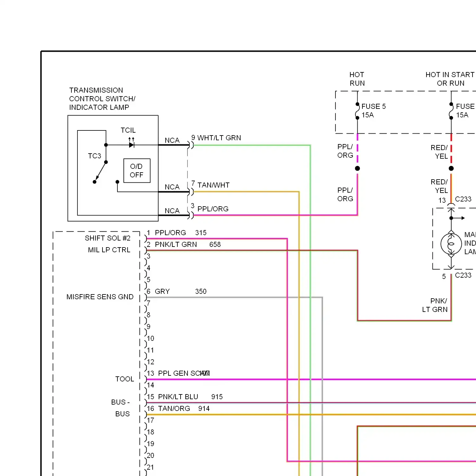Click pin number 17 on the module connector
Image resolution: width=476 pixels, height=476 pixels.
coord(150,420)
